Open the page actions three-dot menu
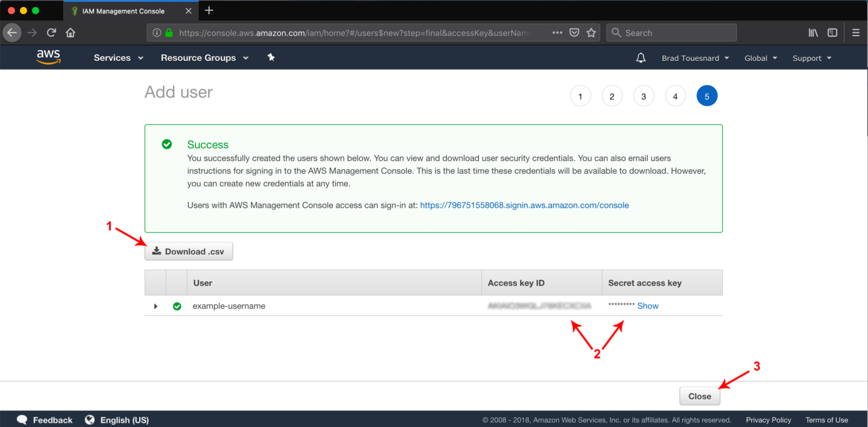Screen dimensions: 868x427 (557, 33)
